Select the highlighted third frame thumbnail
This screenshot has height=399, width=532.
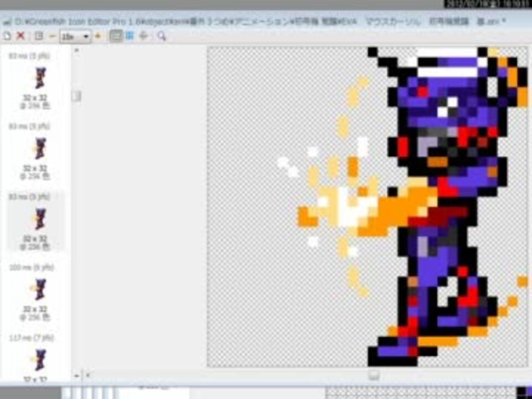click(x=40, y=219)
